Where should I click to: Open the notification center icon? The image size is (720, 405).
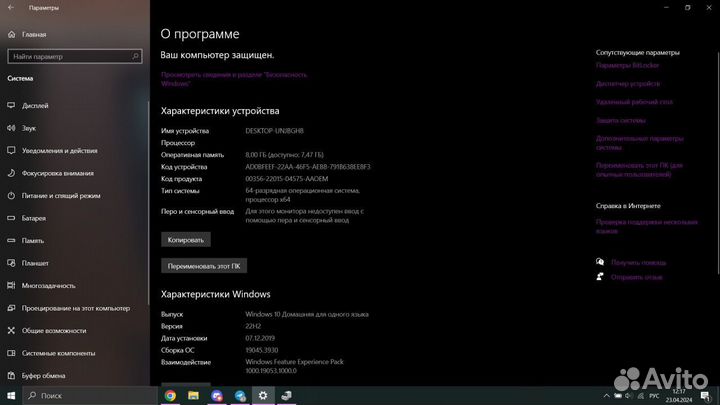coord(705,396)
